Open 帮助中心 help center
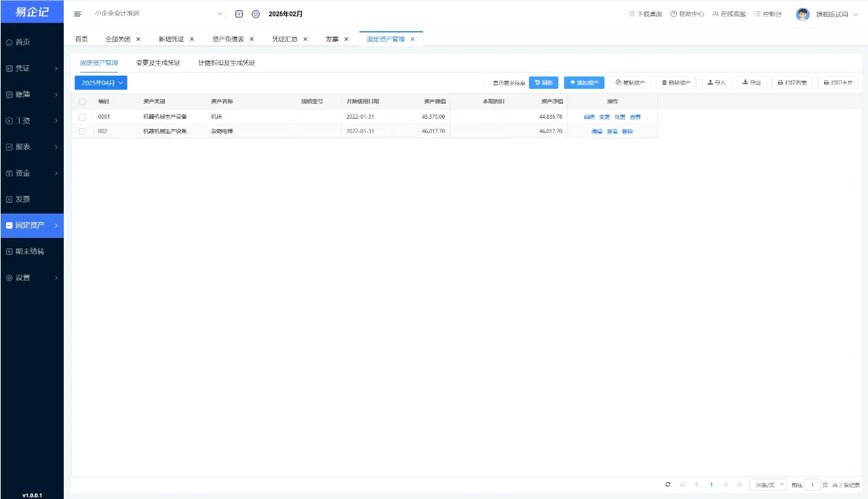868x499 pixels. (x=687, y=14)
